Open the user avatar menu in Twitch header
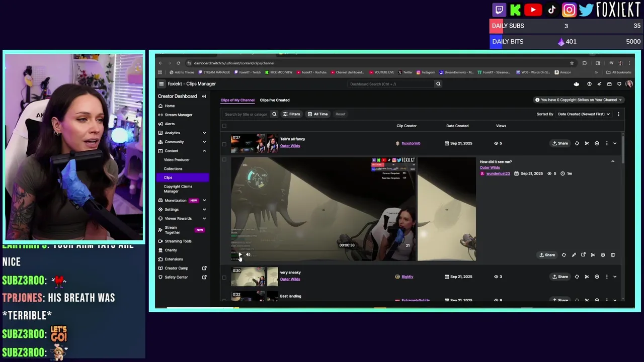Screen dimensions: 644x362 click(x=629, y=84)
